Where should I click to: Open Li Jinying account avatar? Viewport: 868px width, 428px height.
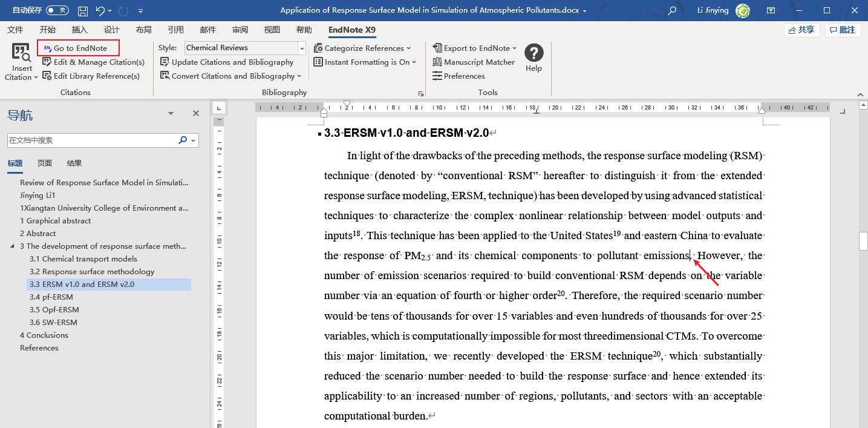click(743, 10)
